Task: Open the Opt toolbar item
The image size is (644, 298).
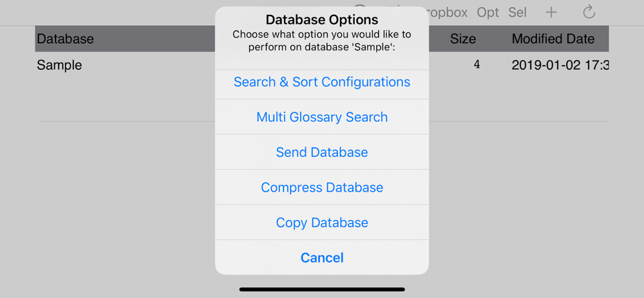Action: coord(488,12)
